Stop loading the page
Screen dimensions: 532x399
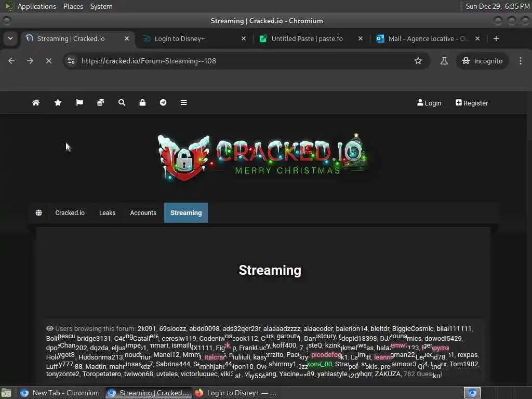pos(49,61)
